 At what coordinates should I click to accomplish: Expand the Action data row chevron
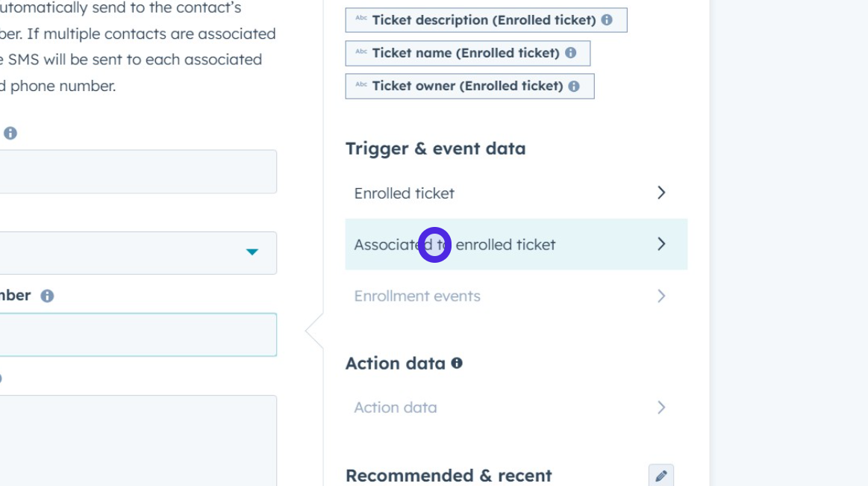661,408
